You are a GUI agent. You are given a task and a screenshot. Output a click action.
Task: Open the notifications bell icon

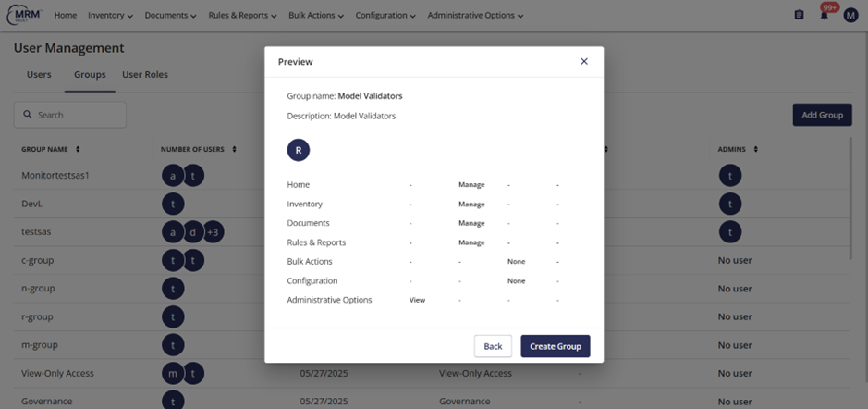point(825,15)
